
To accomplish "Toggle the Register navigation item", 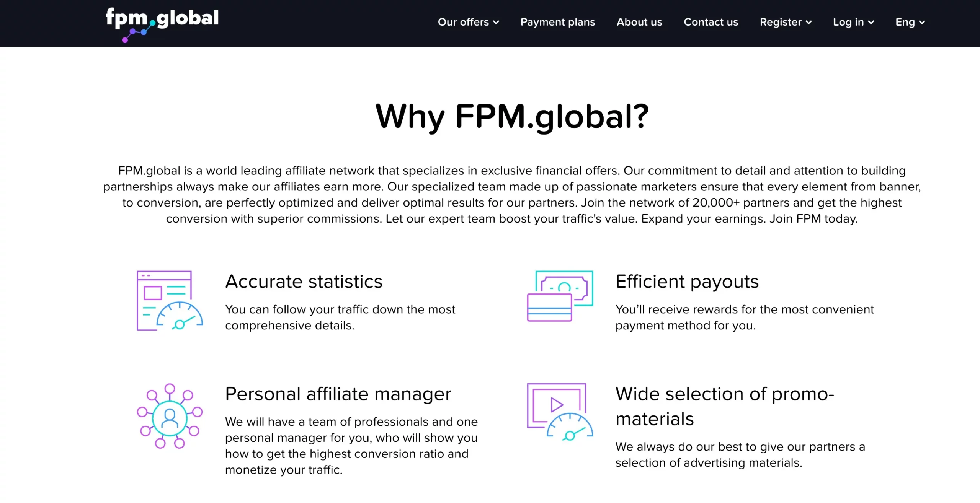I will pos(785,22).
